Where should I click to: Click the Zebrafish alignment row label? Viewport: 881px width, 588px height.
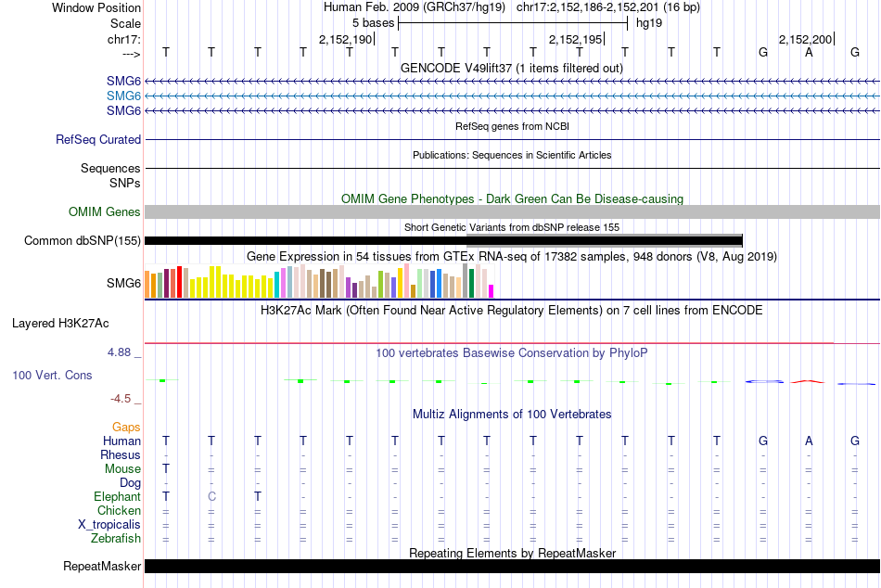116,539
